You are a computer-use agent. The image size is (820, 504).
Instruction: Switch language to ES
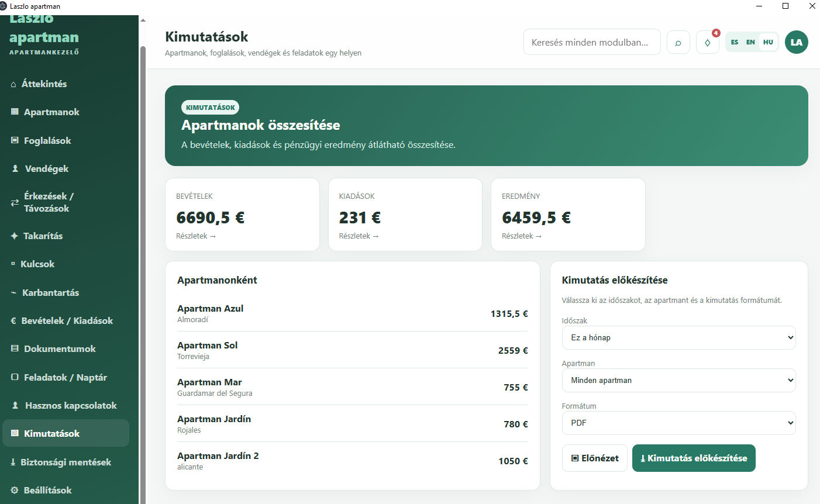[x=735, y=42]
